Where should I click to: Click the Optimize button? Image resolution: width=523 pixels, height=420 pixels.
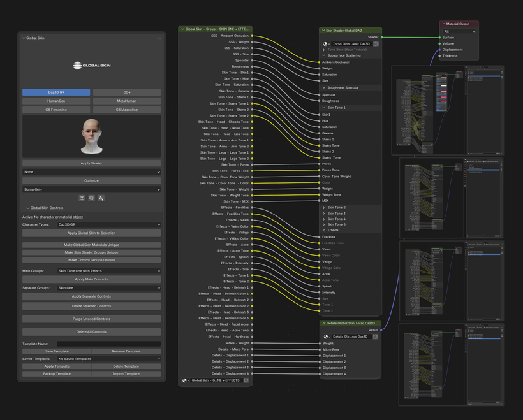click(91, 180)
